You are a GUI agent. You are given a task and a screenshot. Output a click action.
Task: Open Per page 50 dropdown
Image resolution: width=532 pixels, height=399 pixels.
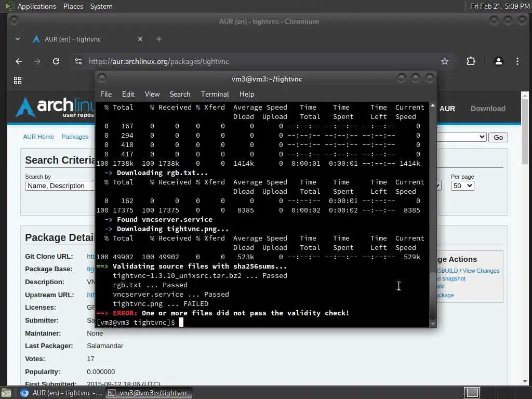(462, 186)
